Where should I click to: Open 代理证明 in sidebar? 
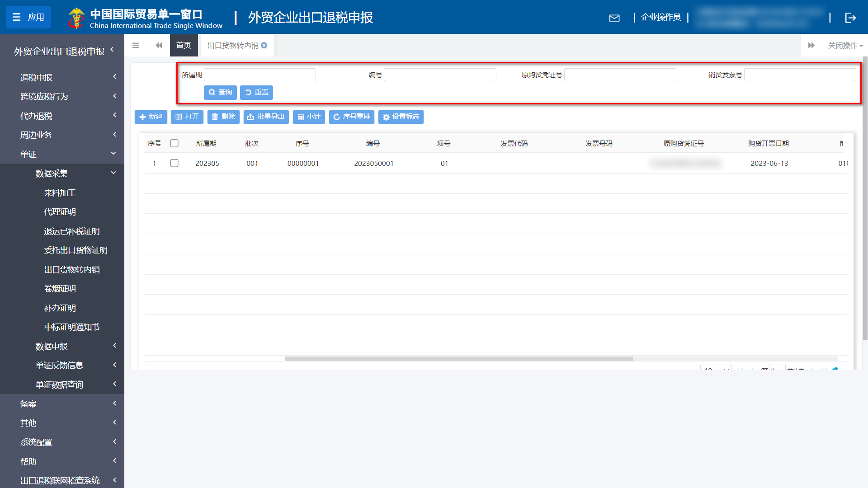coord(60,212)
